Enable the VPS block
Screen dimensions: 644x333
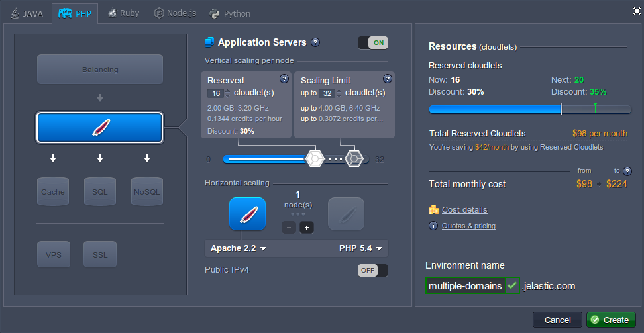[54, 255]
